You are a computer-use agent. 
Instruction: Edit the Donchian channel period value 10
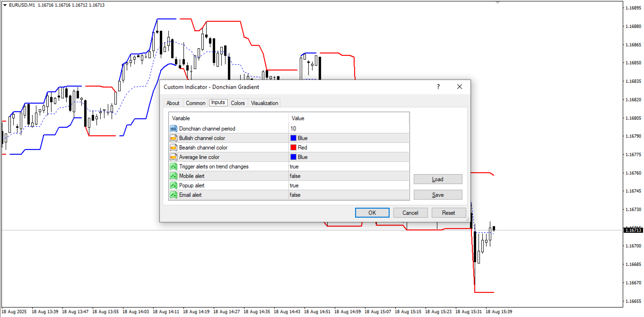[x=349, y=129]
